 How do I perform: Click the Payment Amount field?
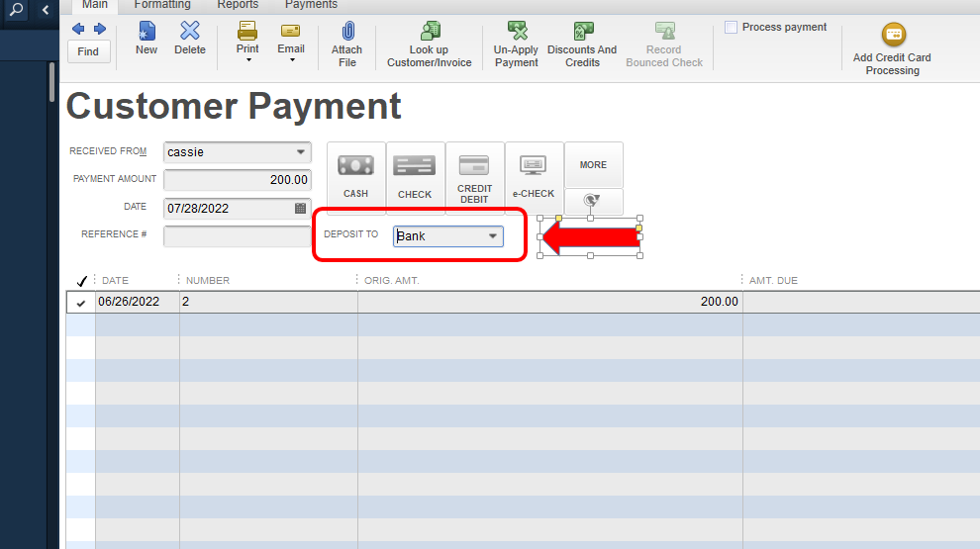(238, 180)
